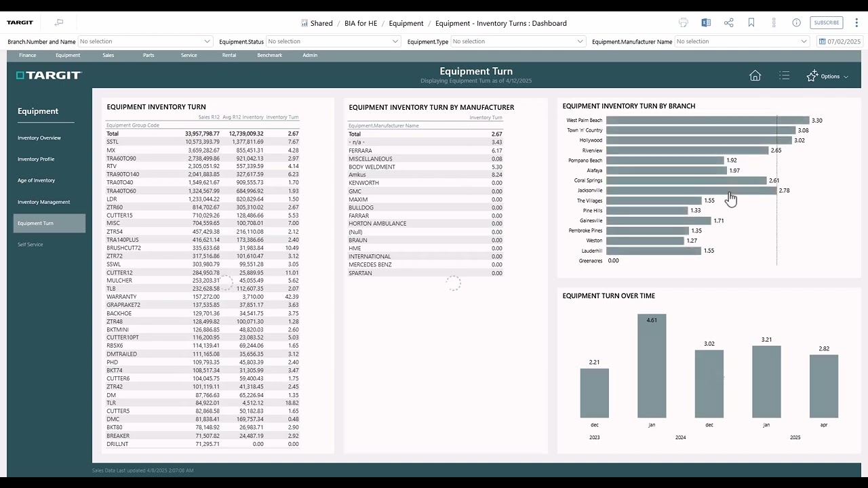Click BIA for HE breadcrumb
Screen dimensions: 868x488
(361, 23)
